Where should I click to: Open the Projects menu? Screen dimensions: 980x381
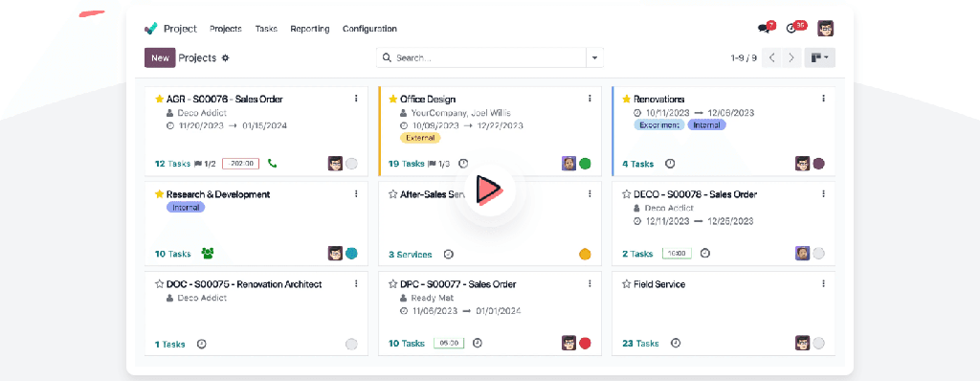(226, 29)
